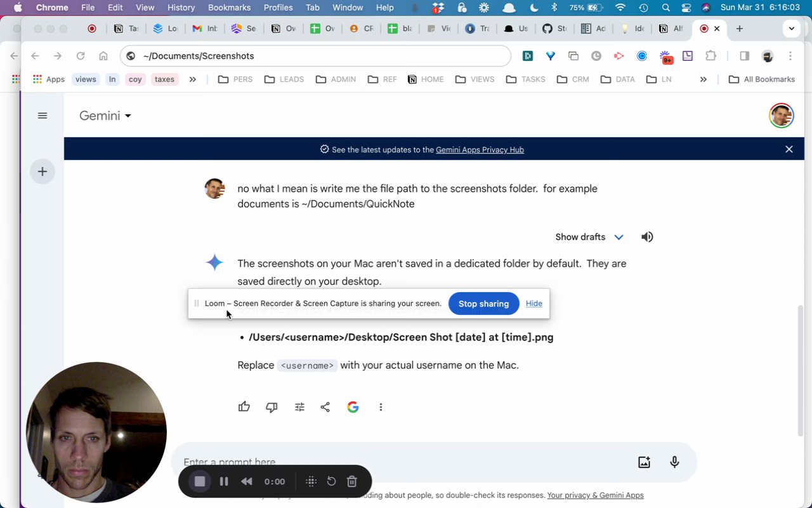Click the Chrome address bar
The height and width of the screenshot is (508, 812).
[x=315, y=56]
